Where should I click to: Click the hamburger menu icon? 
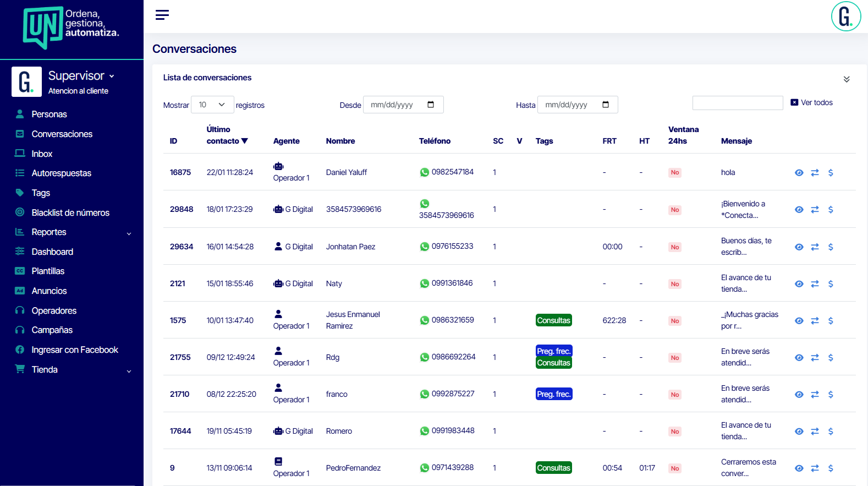(x=162, y=15)
